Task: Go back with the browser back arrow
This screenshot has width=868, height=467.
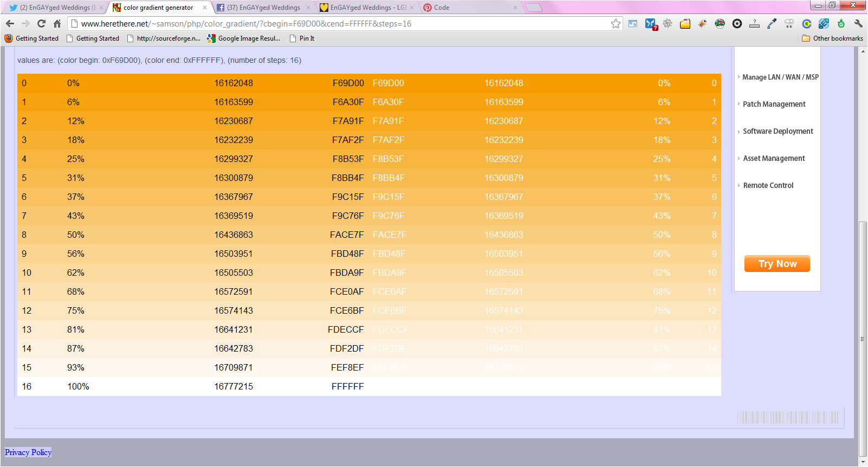Action: point(10,23)
